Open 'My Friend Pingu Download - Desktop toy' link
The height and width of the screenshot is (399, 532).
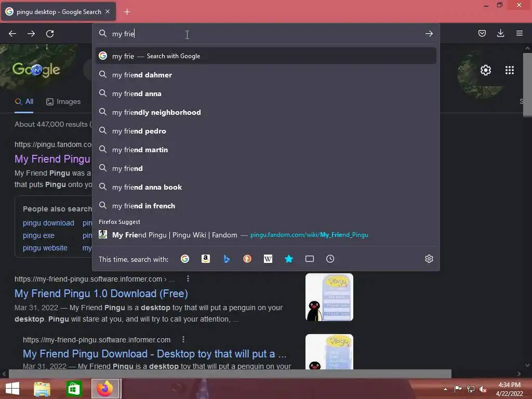[x=155, y=354]
